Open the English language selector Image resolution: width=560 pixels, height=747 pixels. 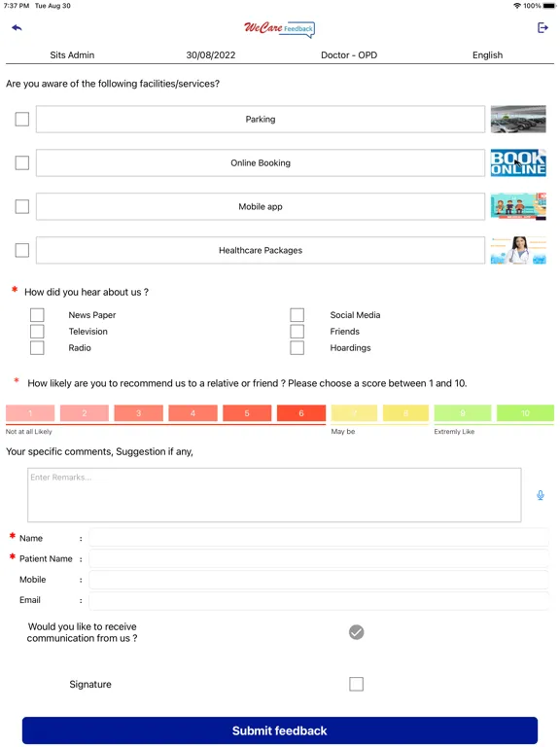point(487,55)
